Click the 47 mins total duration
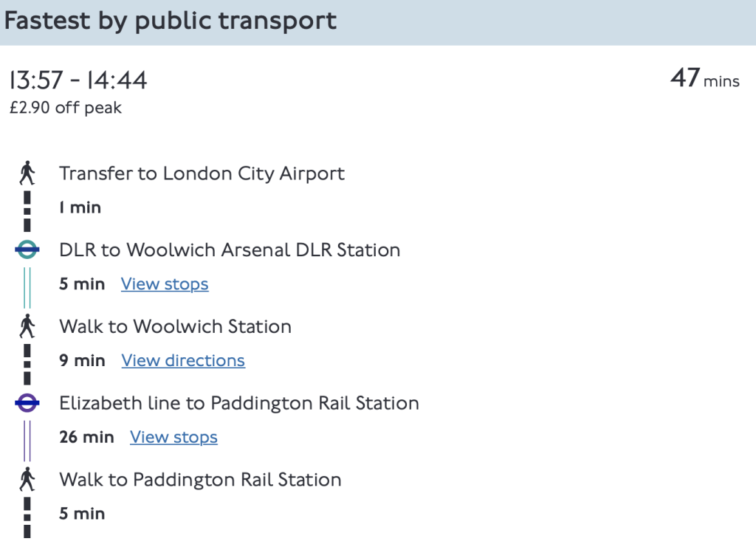 tap(704, 79)
